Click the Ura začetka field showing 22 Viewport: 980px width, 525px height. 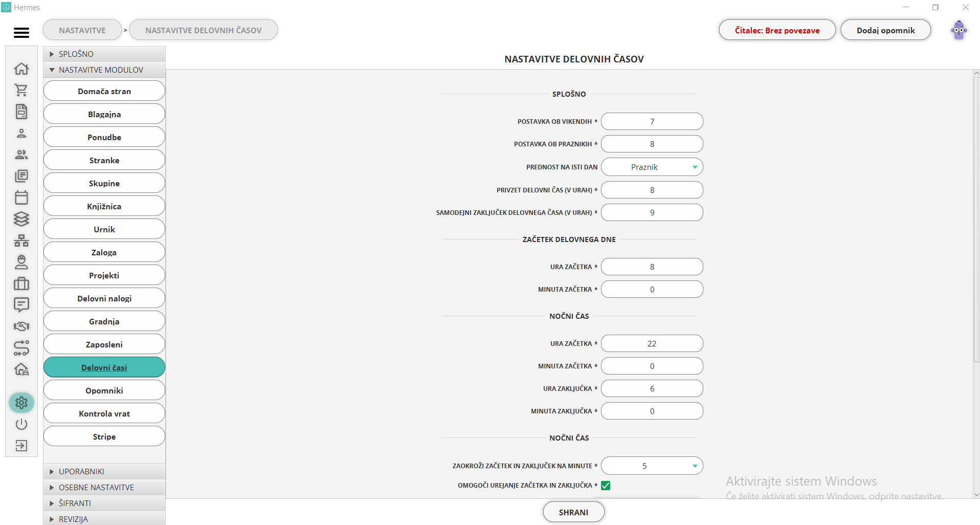click(x=652, y=343)
